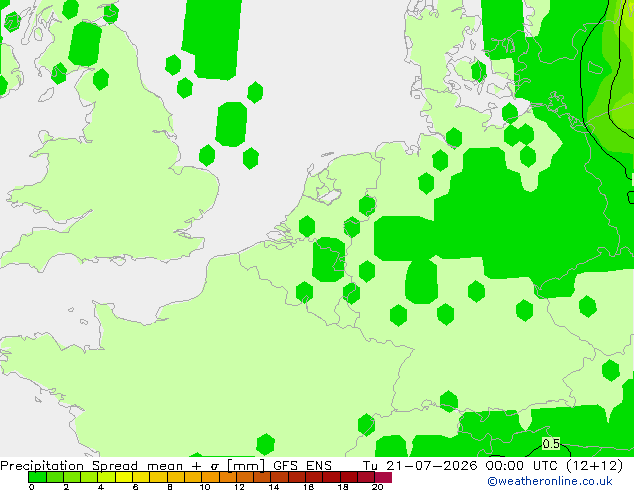Select the 'Precipitation Spread mean' title text

pos(92,465)
